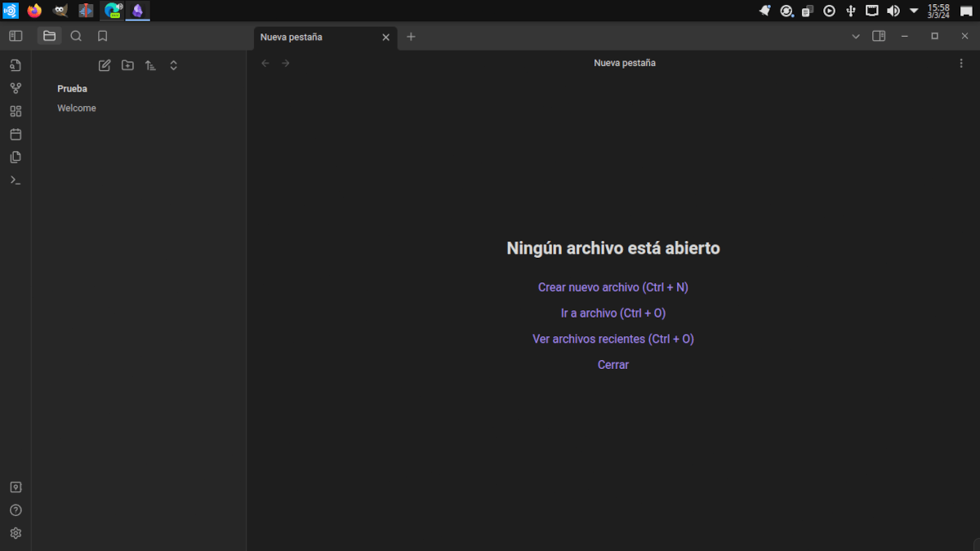
Task: Open the tab list dropdown chevron
Action: [x=856, y=37]
